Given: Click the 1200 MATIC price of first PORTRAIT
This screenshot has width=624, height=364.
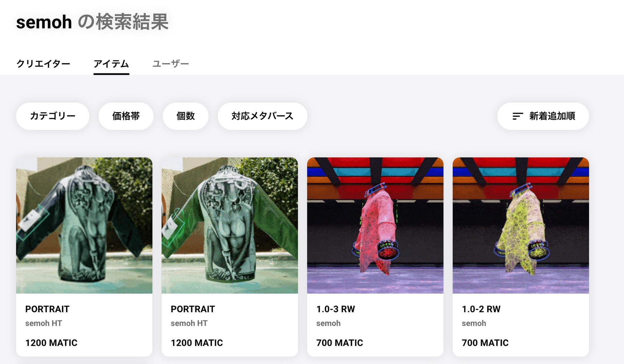Looking at the screenshot, I should pyautogui.click(x=51, y=343).
